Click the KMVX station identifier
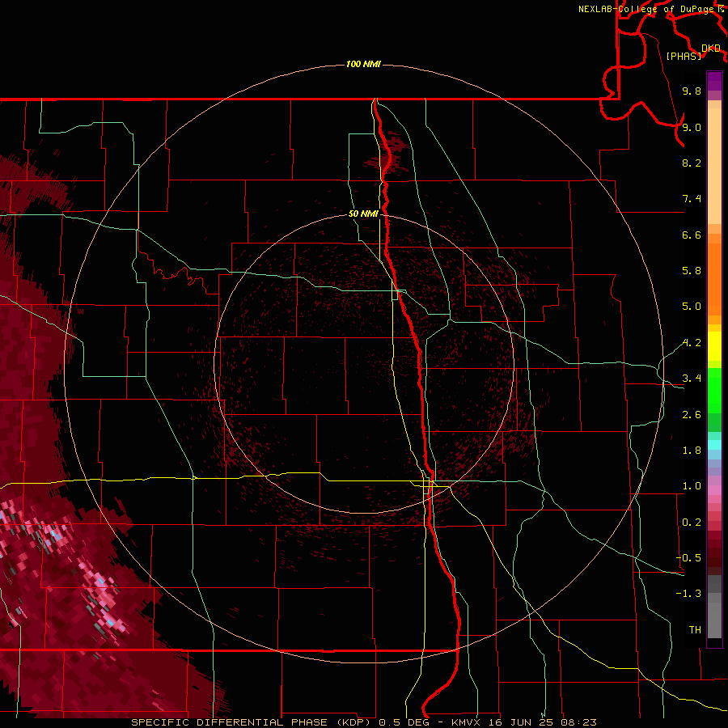Image resolution: width=728 pixels, height=728 pixels. 468,722
